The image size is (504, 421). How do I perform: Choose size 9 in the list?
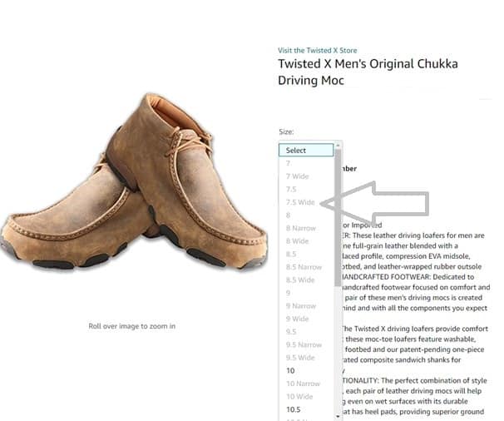pyautogui.click(x=307, y=293)
